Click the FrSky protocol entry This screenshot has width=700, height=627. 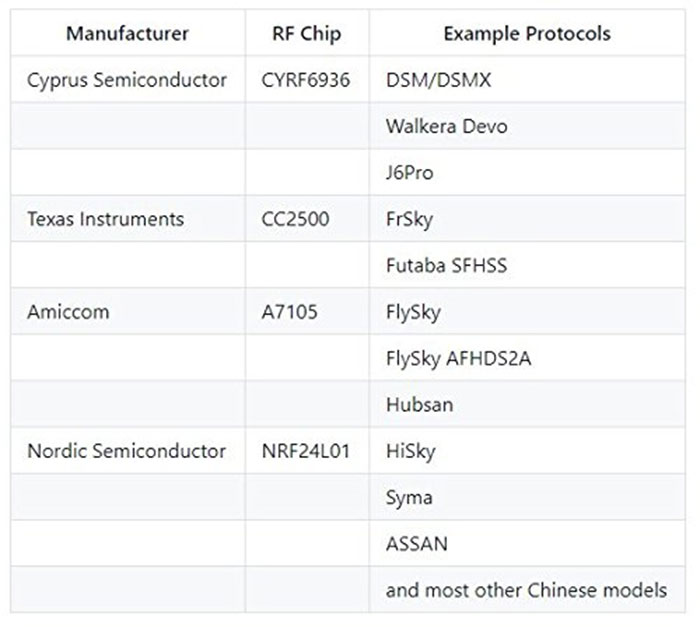click(x=411, y=219)
